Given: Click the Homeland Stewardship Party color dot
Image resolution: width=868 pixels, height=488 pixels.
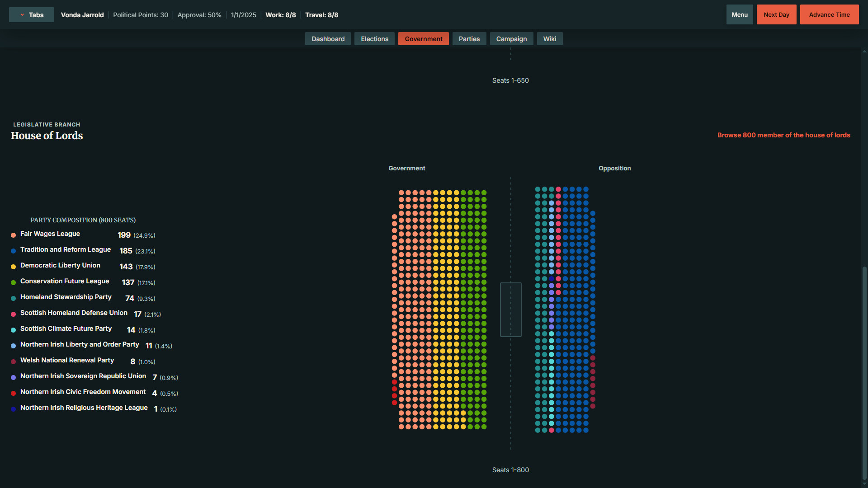Looking at the screenshot, I should point(14,298).
